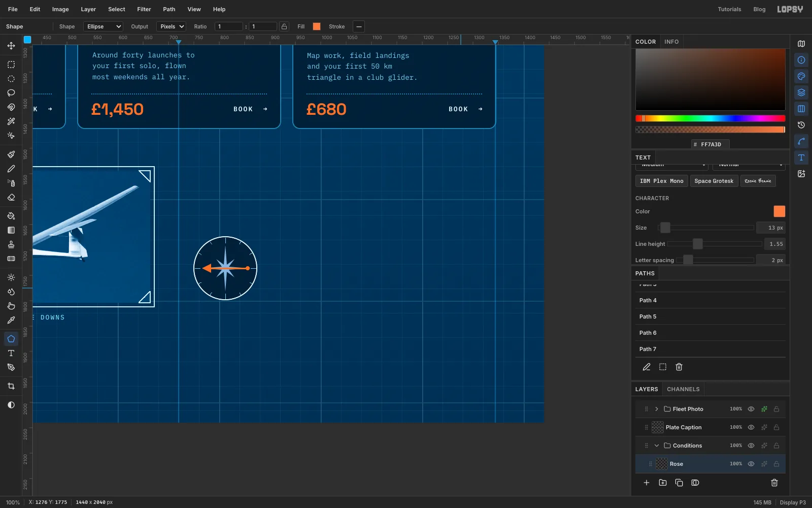Viewport: 812px width, 508px height.
Task: Select the Clone Stamp tool
Action: 11,244
